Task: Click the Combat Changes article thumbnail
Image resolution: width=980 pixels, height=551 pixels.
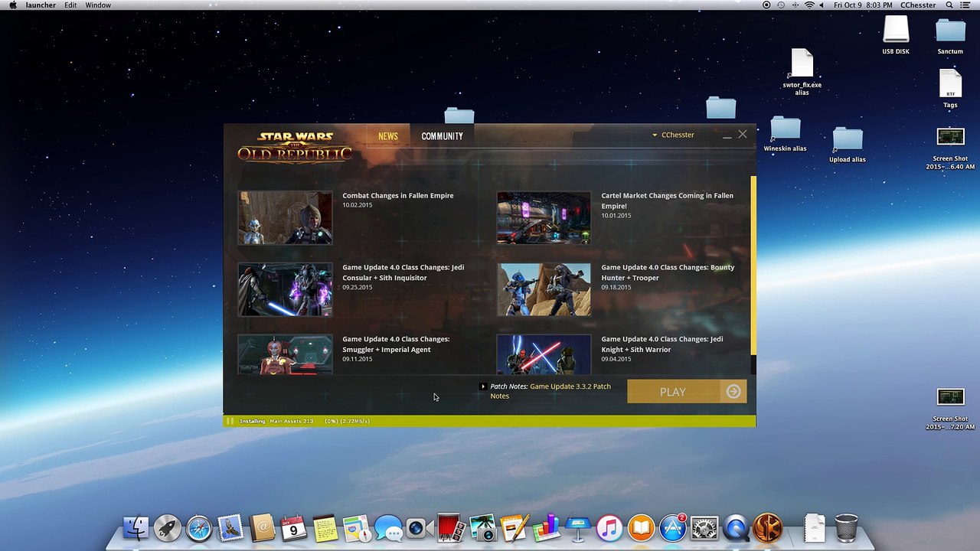Action: click(x=285, y=218)
